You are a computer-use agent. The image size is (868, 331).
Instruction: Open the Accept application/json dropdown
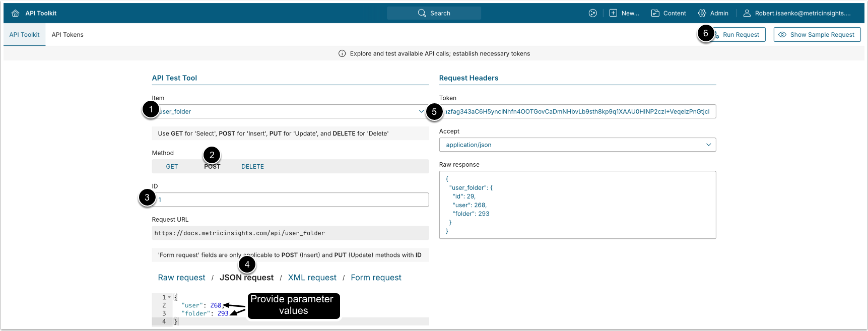708,145
